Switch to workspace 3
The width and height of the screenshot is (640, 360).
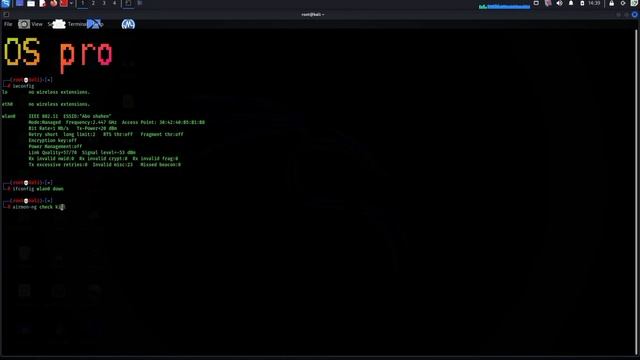[104, 3]
